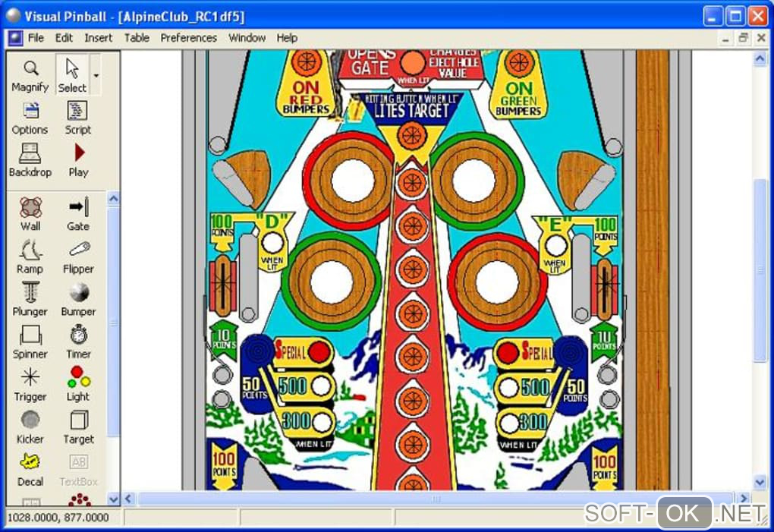
Task: Switch to Backdrop view
Action: coord(30,161)
